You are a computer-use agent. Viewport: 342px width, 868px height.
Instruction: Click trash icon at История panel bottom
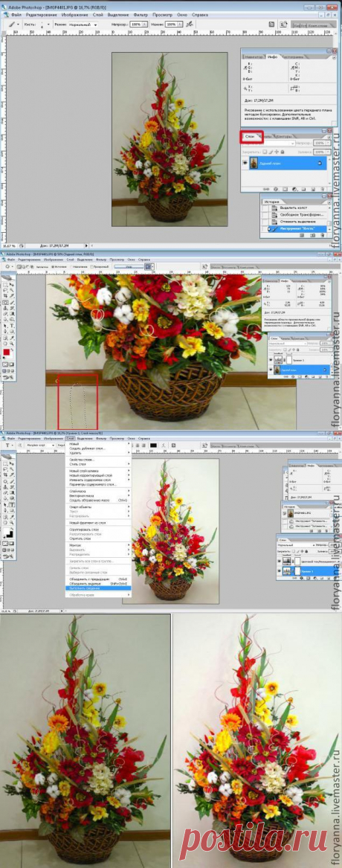(x=323, y=235)
